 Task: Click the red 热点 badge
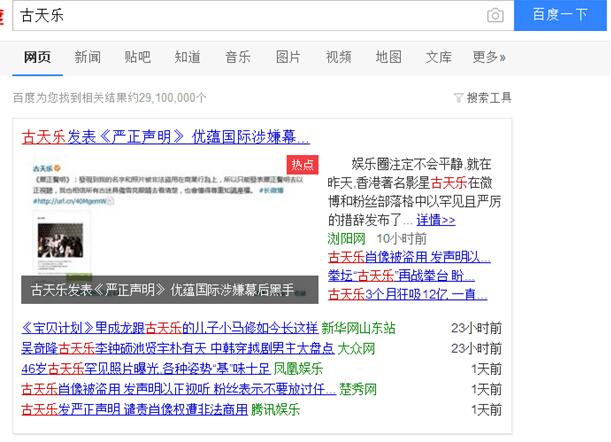click(302, 164)
